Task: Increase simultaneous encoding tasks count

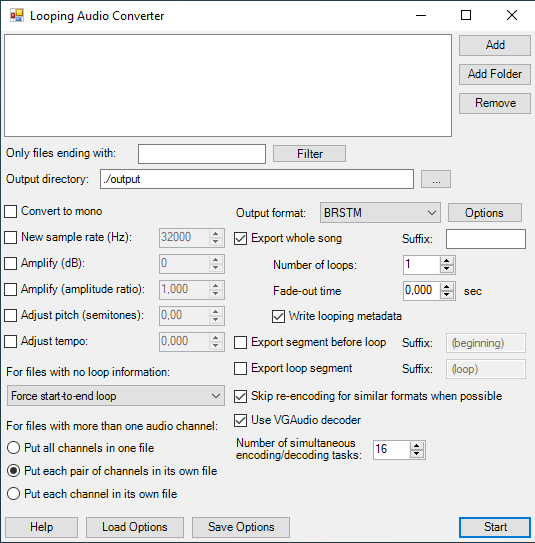Action: [x=417, y=446]
